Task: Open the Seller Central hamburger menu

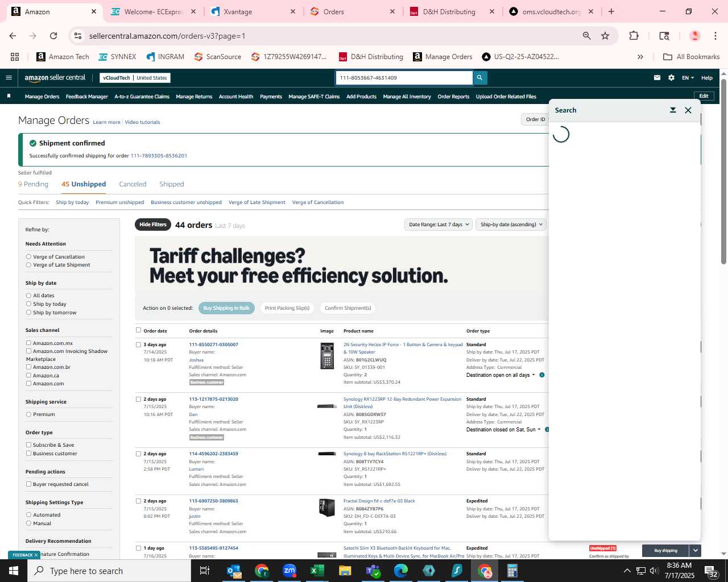Action: click(x=9, y=78)
